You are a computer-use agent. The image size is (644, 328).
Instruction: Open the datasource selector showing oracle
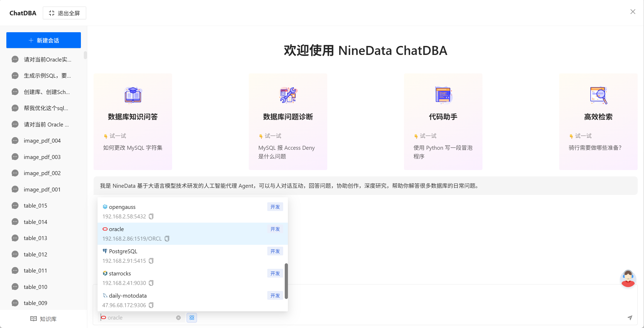141,318
